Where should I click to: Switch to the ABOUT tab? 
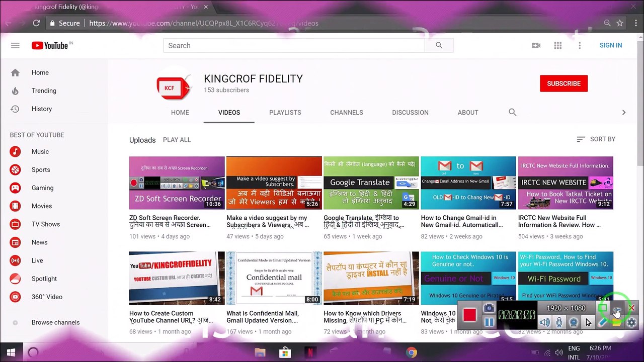click(x=468, y=112)
